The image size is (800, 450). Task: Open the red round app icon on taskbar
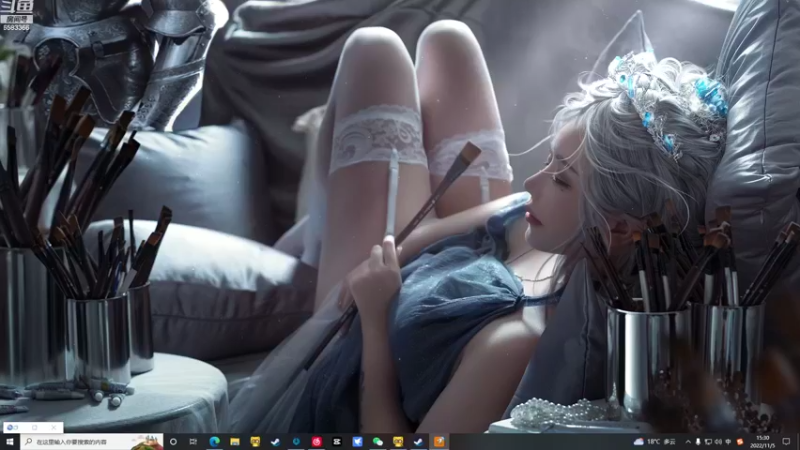point(316,442)
